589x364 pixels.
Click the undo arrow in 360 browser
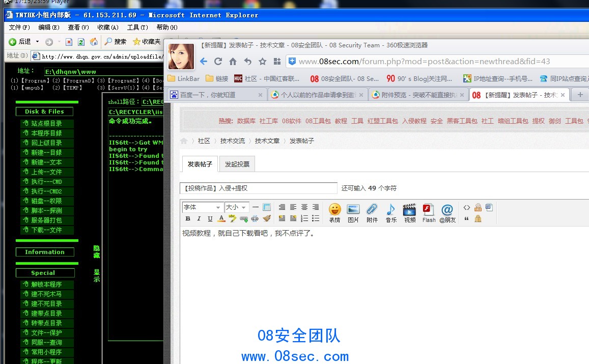(247, 61)
